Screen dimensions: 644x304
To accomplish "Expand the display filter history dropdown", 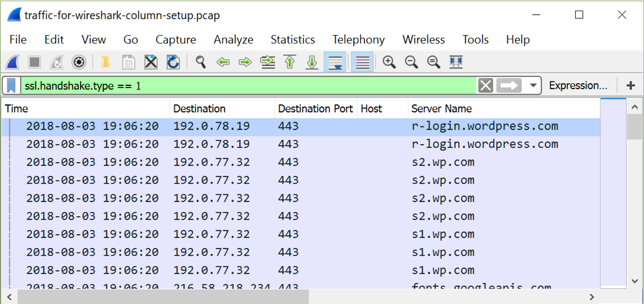I will point(533,85).
